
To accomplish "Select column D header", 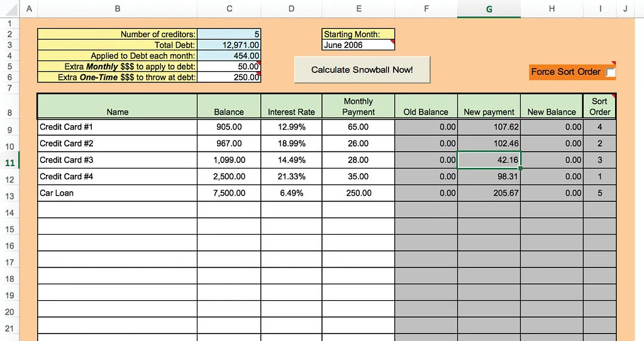I will coord(291,9).
